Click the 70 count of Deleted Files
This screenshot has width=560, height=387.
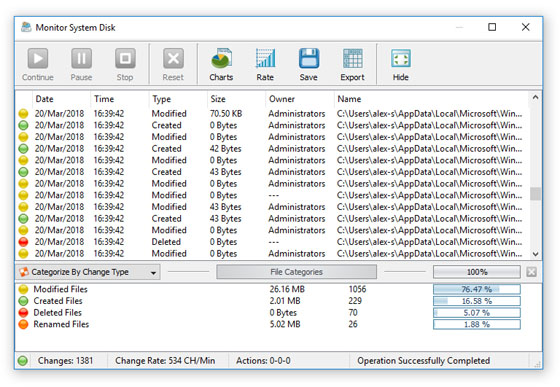coord(353,313)
